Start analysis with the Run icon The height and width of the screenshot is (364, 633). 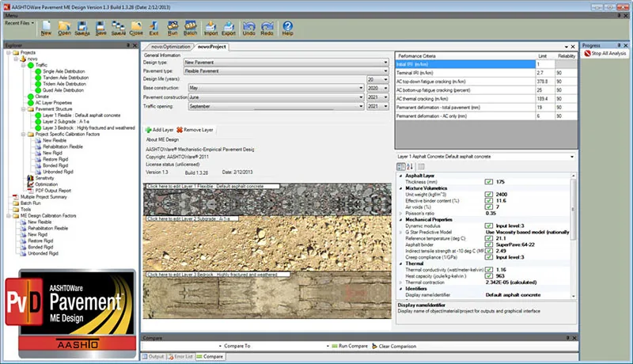(172, 28)
